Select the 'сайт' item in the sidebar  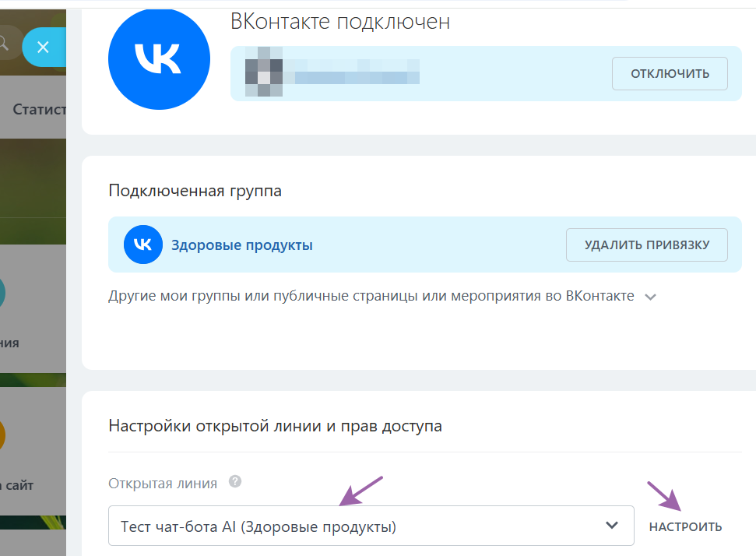[17, 484]
